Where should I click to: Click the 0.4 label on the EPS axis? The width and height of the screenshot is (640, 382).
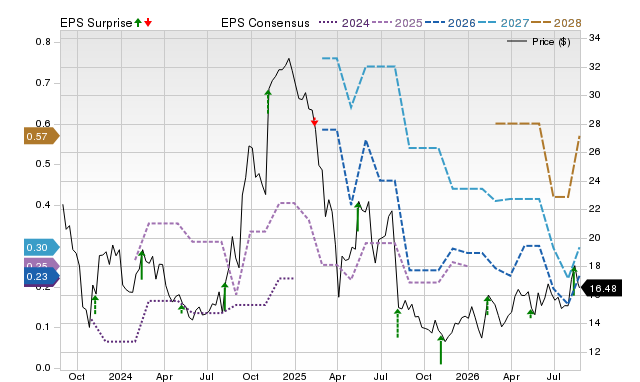pos(43,204)
